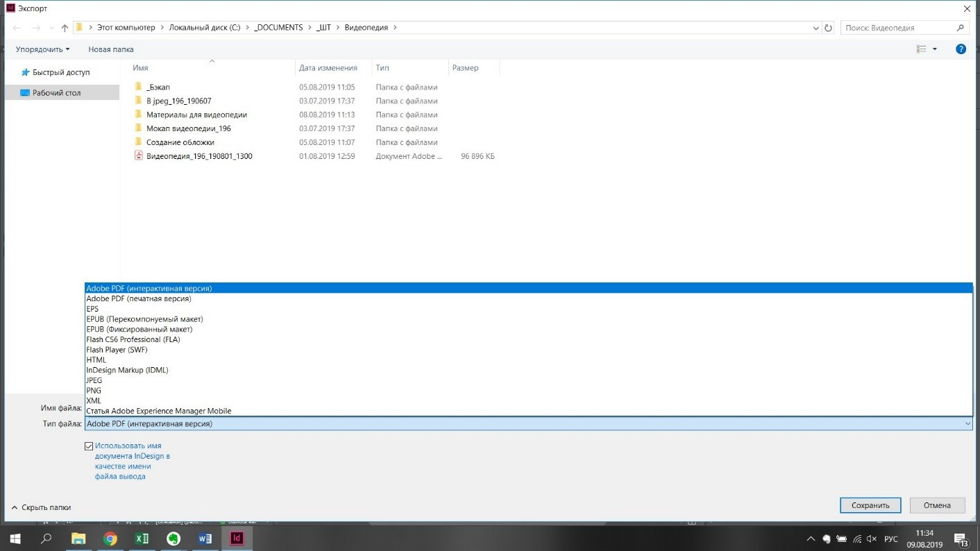Select Adobe PDF (печатная версия) format
This screenshot has width=980, height=551.
pyautogui.click(x=528, y=298)
